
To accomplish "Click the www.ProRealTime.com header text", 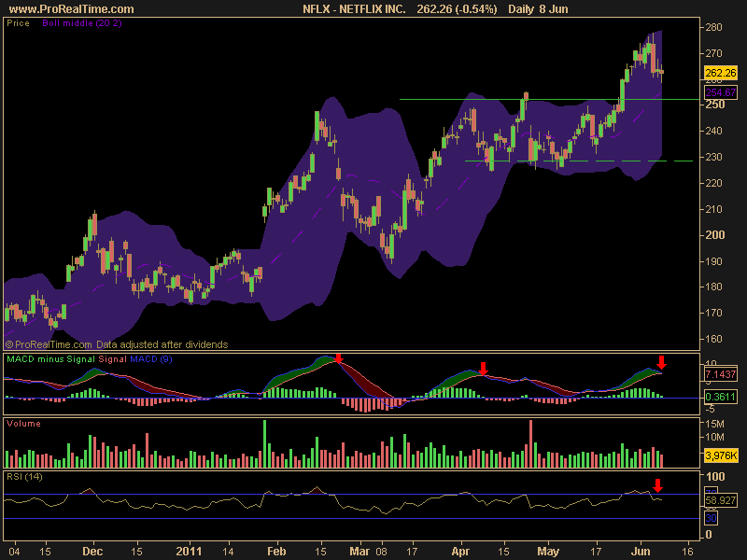I will [72, 9].
